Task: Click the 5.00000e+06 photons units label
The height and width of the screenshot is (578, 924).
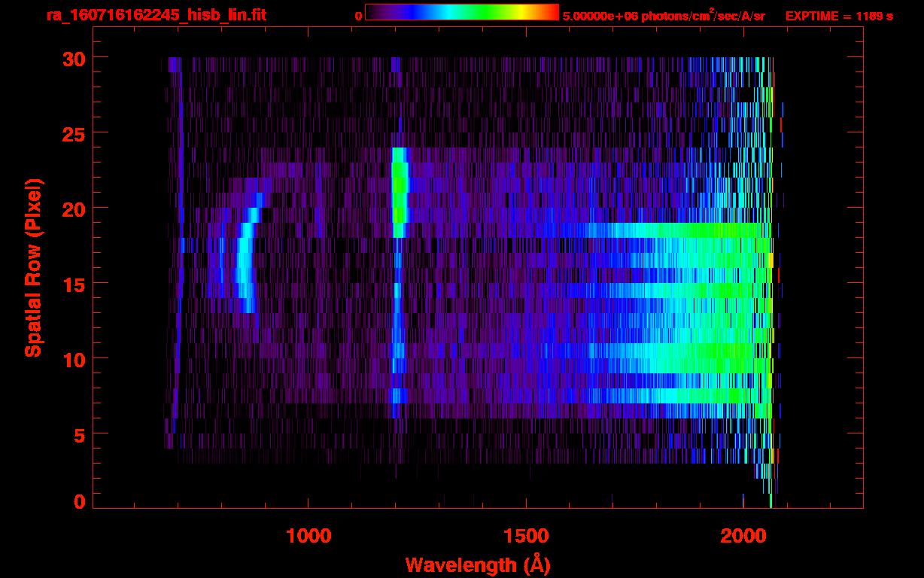Action: [664, 15]
